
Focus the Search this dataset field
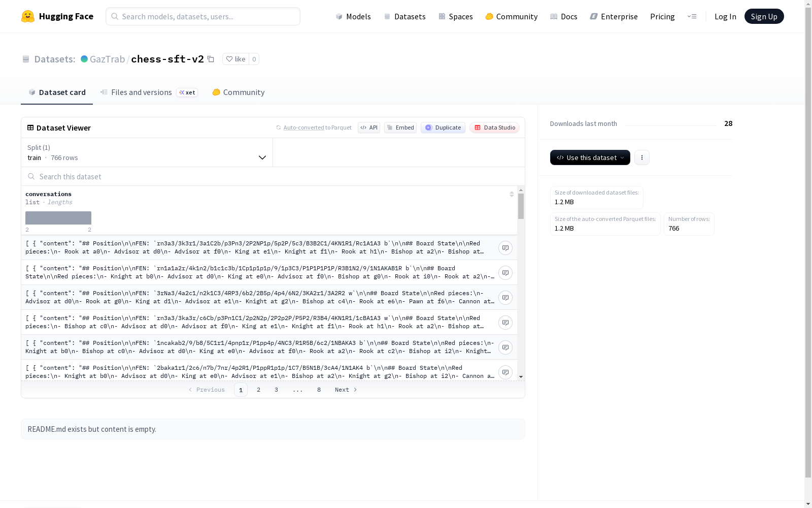click(x=273, y=176)
